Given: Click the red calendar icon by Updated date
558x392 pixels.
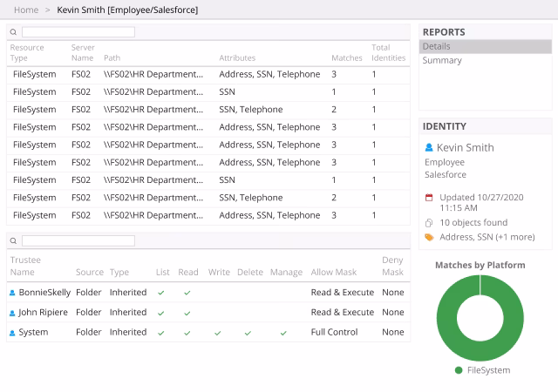Looking at the screenshot, I should pos(429,198).
